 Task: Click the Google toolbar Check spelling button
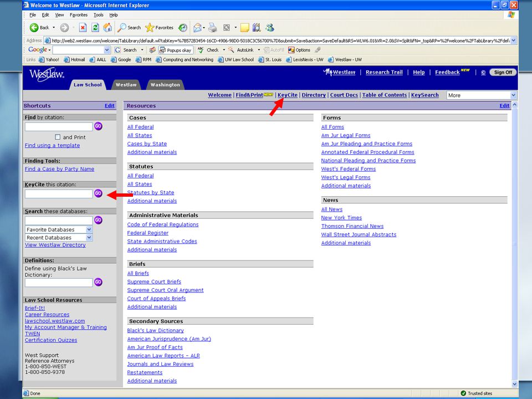(x=208, y=50)
